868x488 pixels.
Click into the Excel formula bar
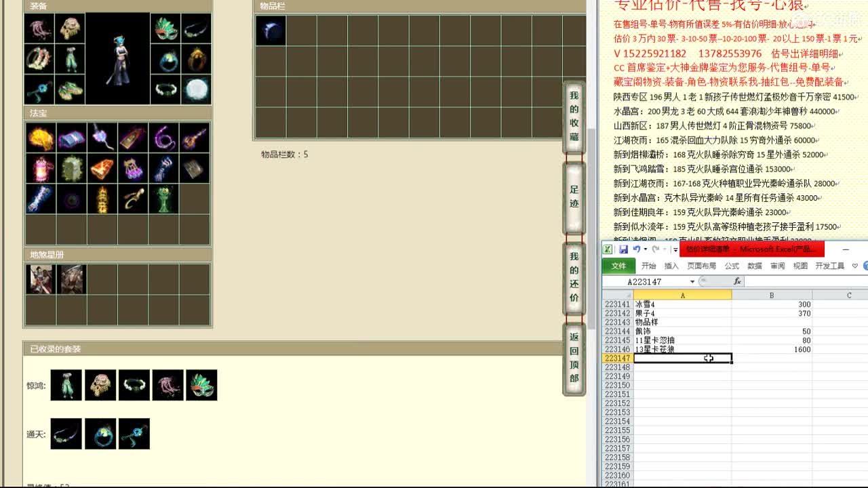click(806, 281)
